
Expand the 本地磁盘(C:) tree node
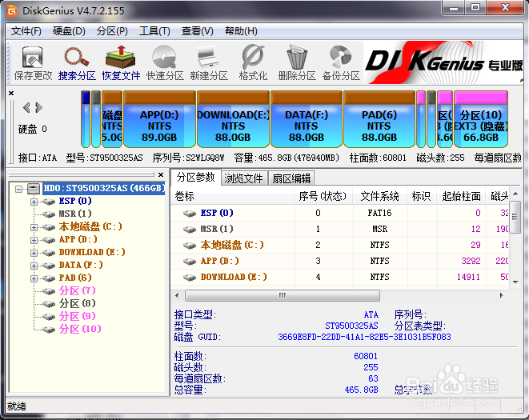(34, 227)
